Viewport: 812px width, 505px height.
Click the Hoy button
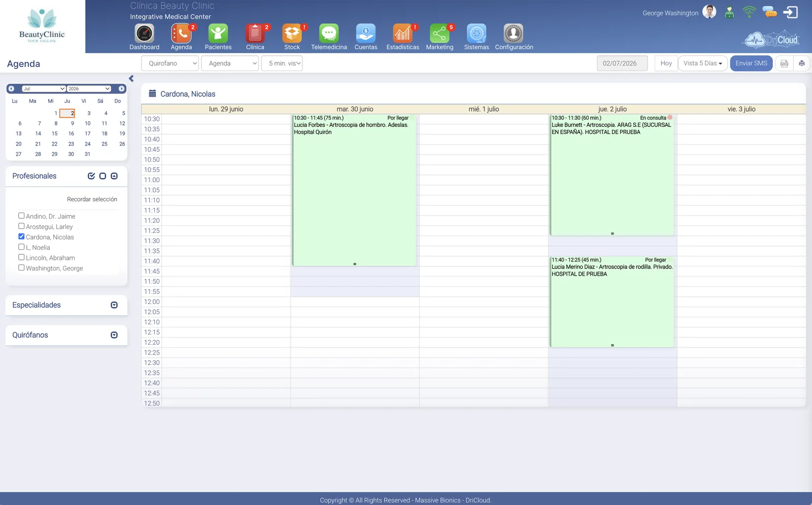tap(666, 63)
